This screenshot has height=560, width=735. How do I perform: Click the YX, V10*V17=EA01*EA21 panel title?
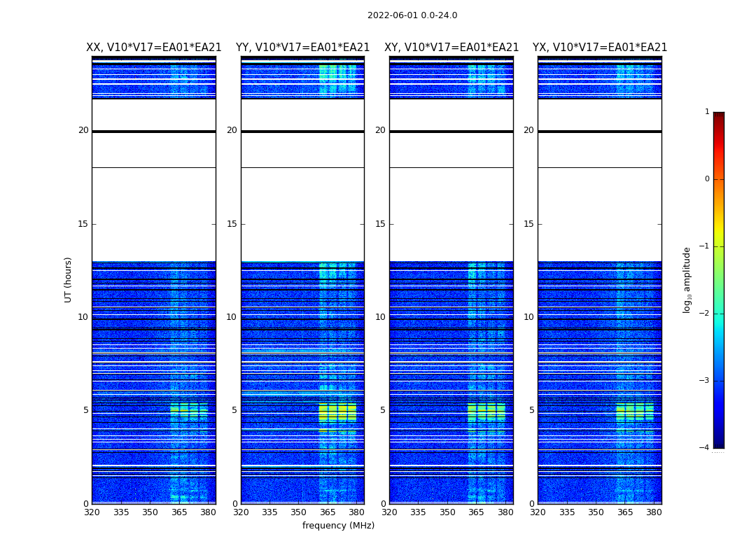[x=599, y=48]
